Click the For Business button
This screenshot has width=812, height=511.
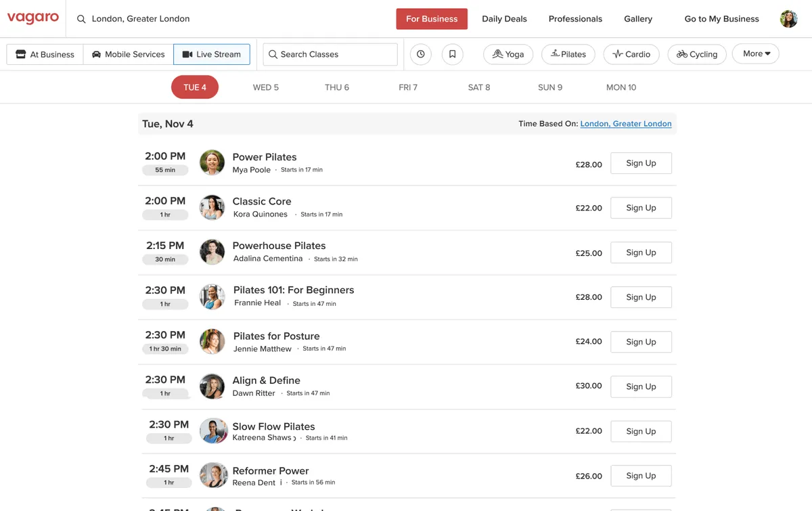coord(432,19)
